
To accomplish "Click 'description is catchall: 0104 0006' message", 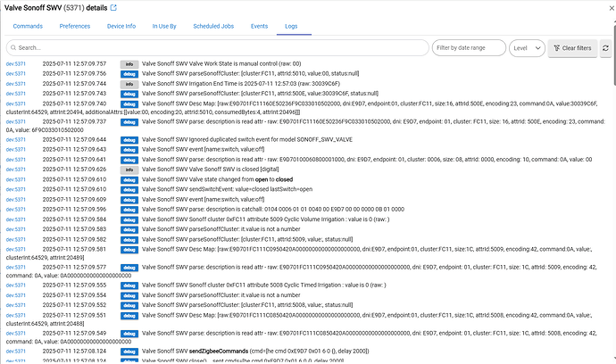I will 273,210.
